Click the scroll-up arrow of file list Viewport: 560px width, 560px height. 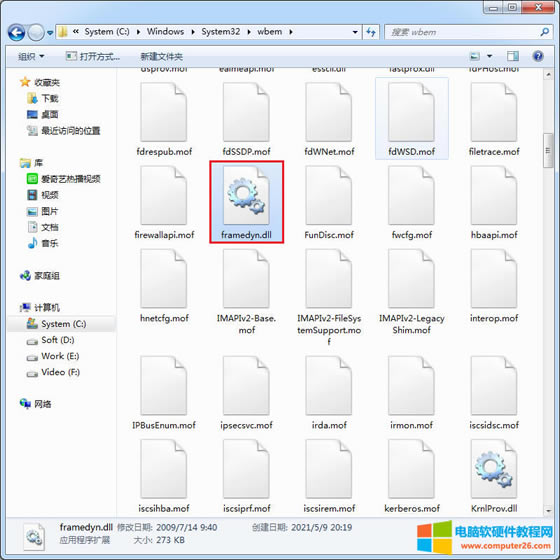[x=548, y=74]
